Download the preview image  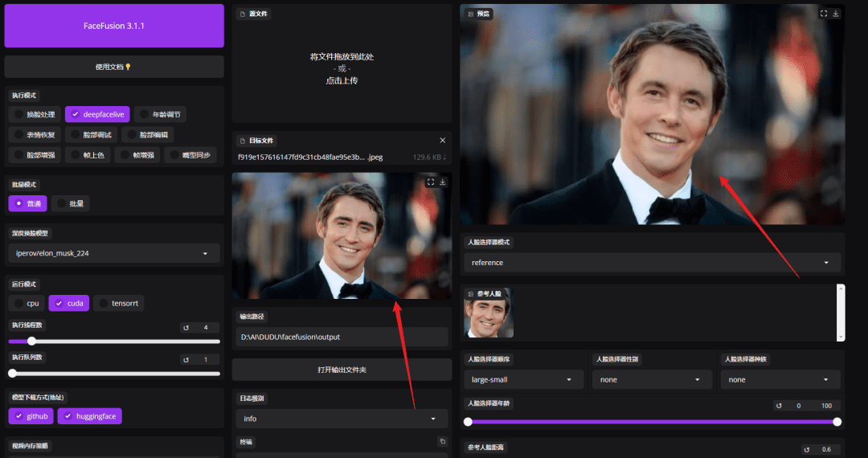click(836, 14)
